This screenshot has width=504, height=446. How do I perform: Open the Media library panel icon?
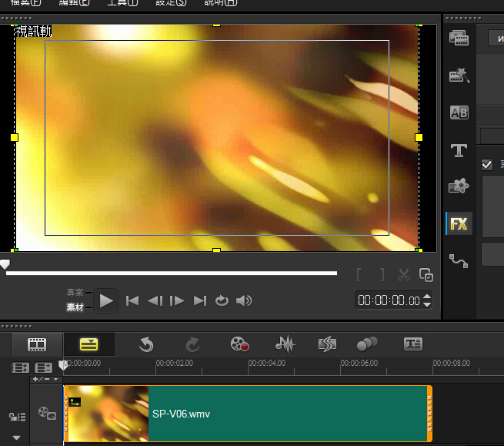[x=459, y=38]
